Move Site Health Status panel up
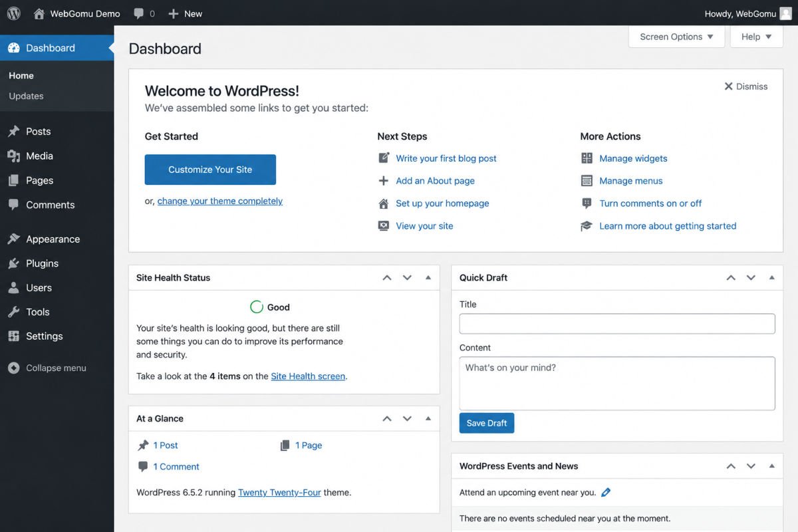 [387, 278]
